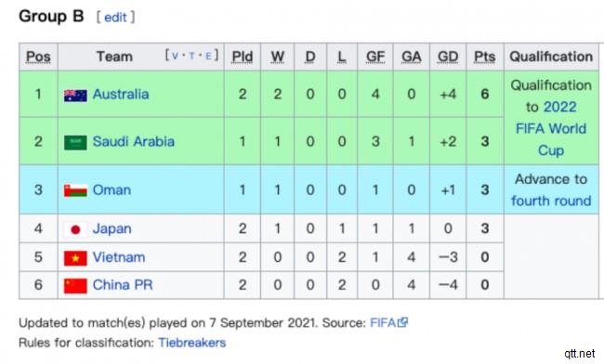Open the Vietnam team link
Screen dimensions: 604x364
pos(119,257)
